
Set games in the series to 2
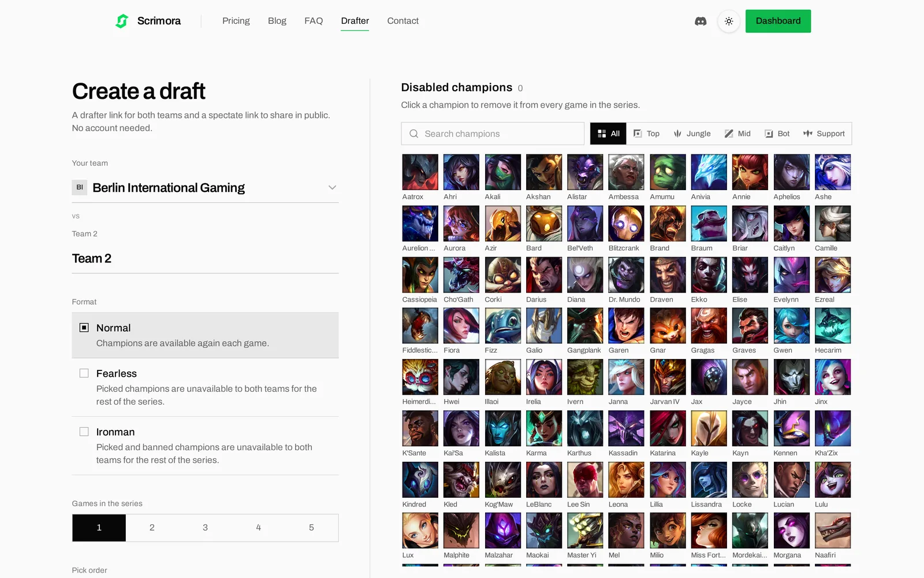(152, 528)
